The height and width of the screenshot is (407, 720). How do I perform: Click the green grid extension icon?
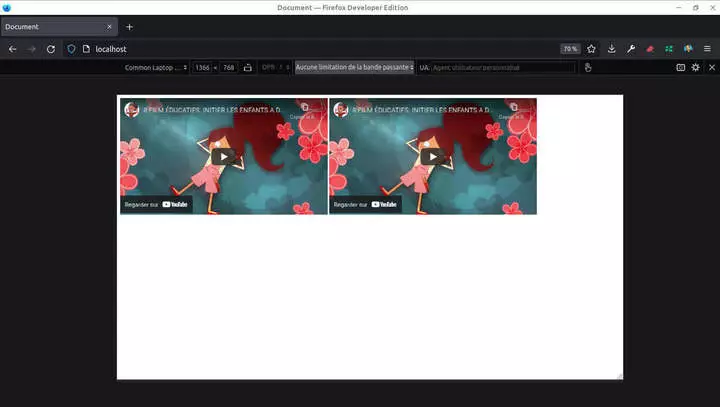pos(669,49)
